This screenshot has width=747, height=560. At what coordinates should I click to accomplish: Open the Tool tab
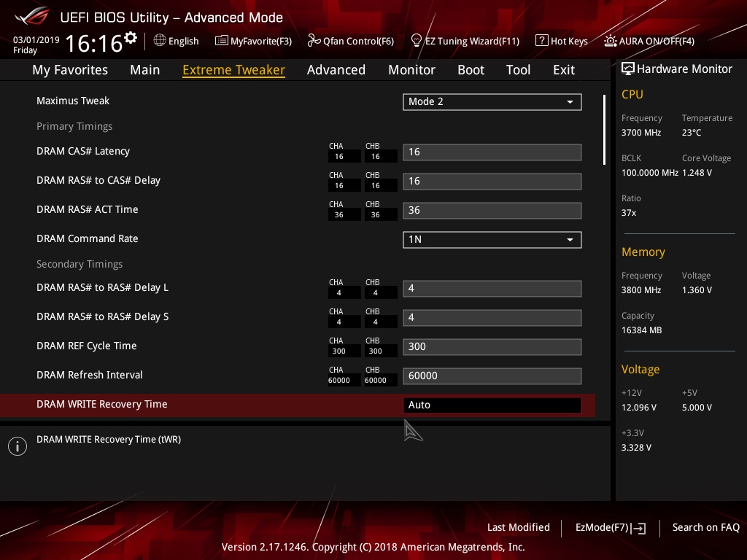[519, 70]
